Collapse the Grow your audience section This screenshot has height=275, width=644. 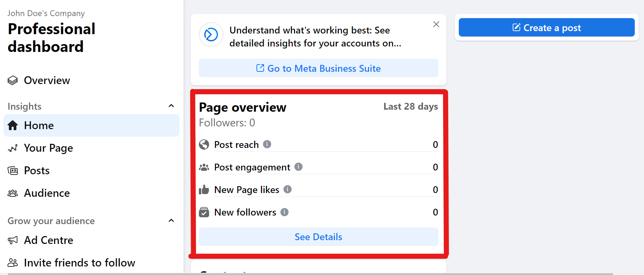pyautogui.click(x=171, y=220)
